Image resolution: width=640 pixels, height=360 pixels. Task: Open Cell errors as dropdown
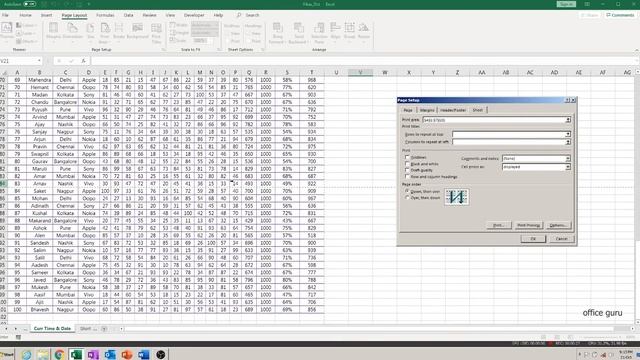568,167
